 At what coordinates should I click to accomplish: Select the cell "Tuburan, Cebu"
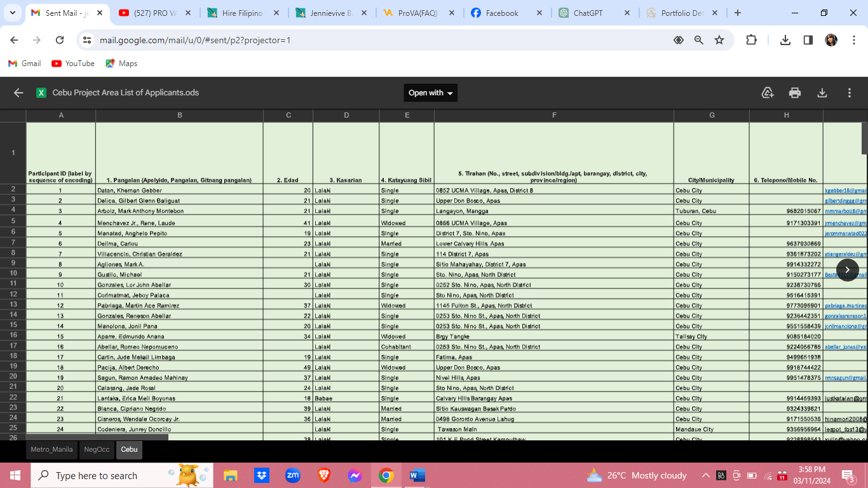712,211
